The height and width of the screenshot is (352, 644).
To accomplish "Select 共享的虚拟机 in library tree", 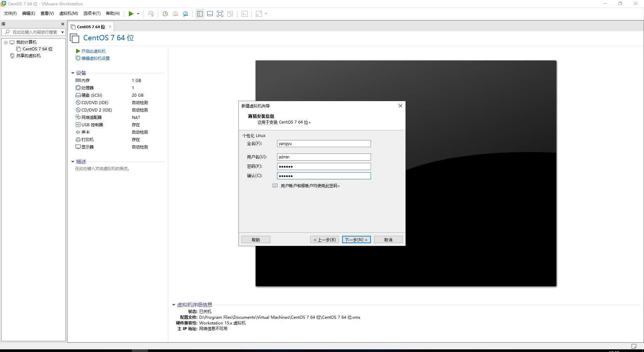I will click(28, 56).
